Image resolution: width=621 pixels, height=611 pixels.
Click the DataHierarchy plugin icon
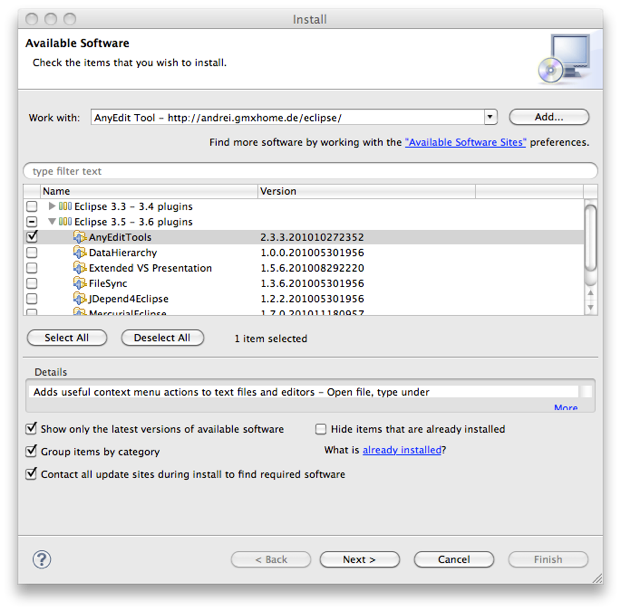tap(79, 253)
